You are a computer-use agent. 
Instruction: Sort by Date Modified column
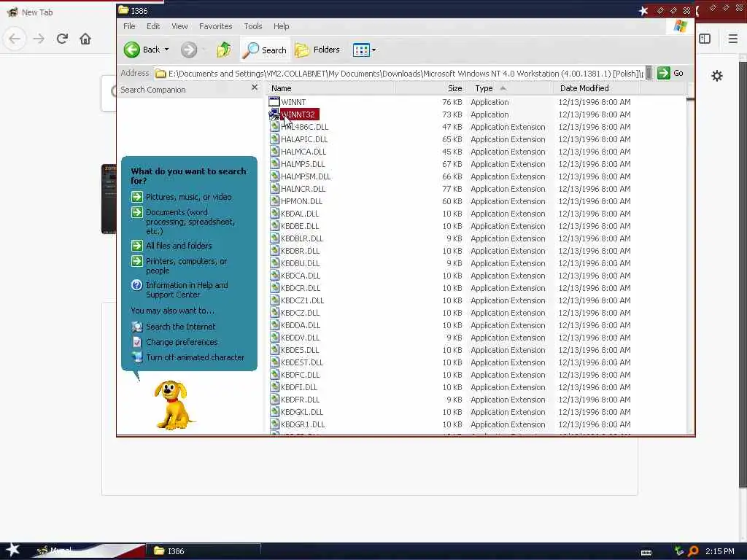click(x=597, y=88)
